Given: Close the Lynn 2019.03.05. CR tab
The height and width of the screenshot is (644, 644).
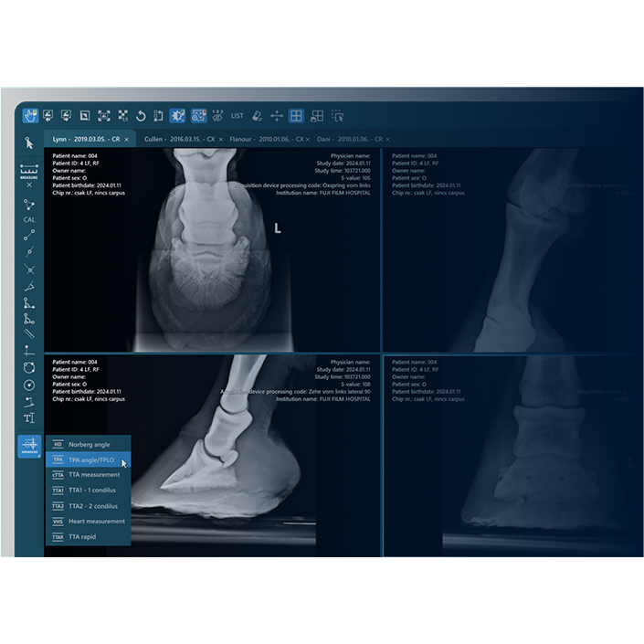Looking at the screenshot, I should 126,140.
